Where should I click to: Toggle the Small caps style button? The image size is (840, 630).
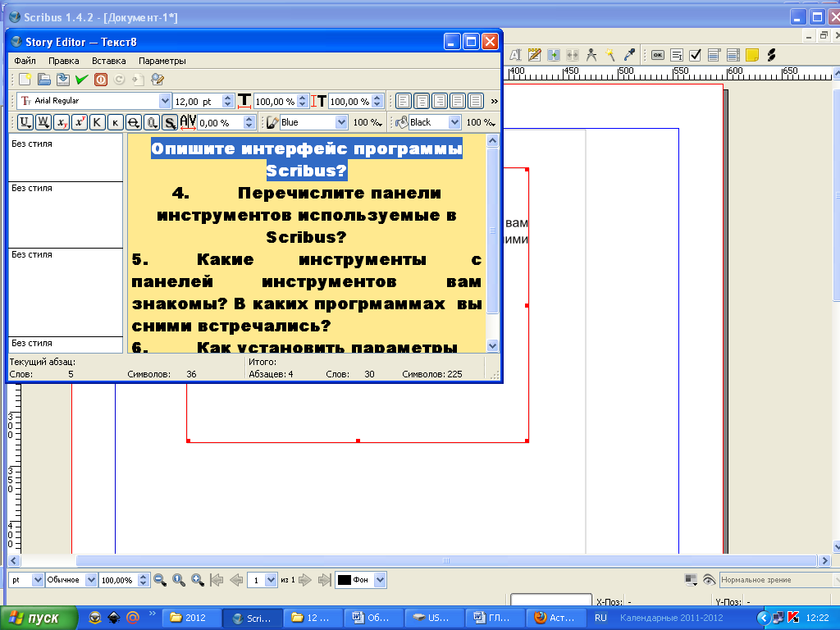coord(115,122)
